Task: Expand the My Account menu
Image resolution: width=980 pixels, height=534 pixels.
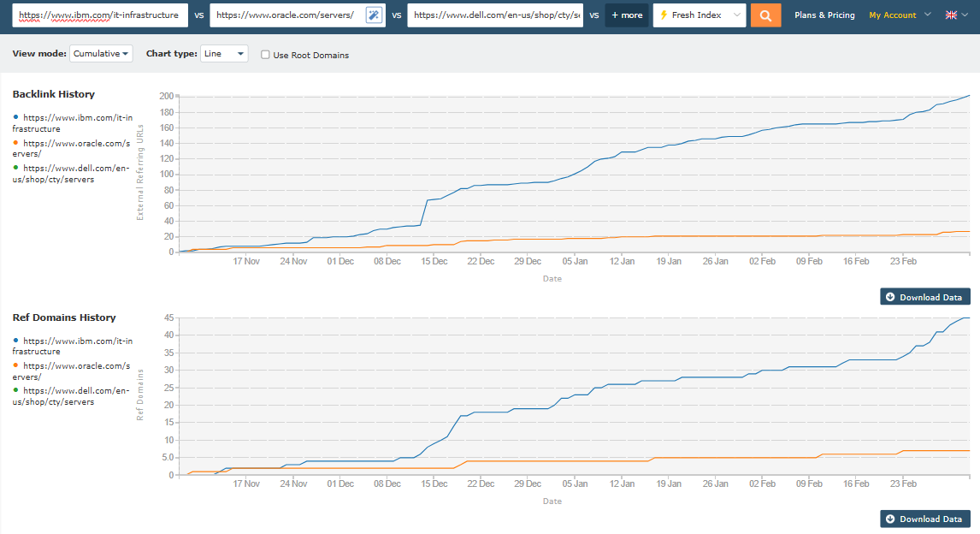Action: pyautogui.click(x=899, y=15)
